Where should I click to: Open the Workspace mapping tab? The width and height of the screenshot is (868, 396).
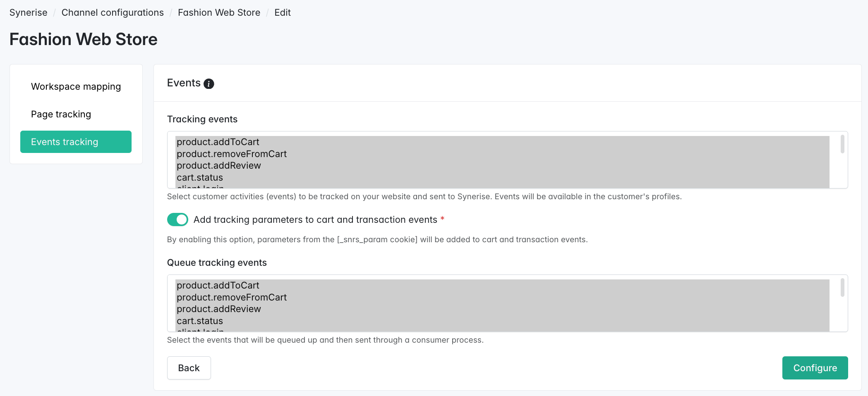click(76, 86)
